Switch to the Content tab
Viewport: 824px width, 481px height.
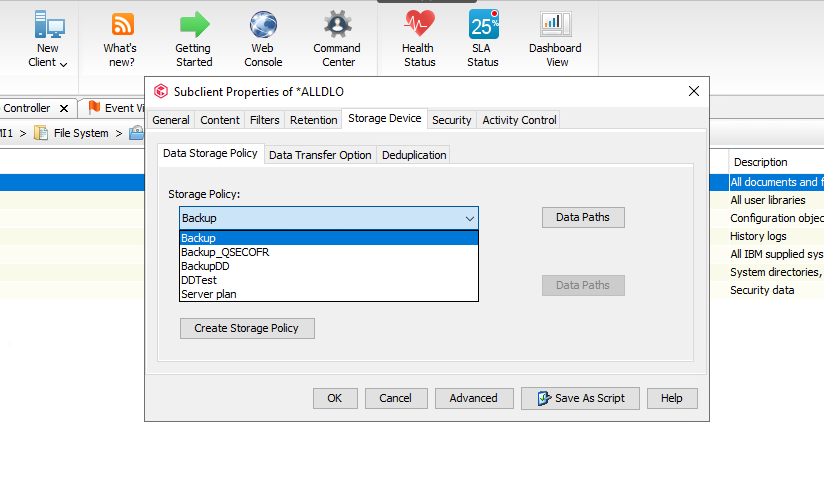(x=220, y=120)
